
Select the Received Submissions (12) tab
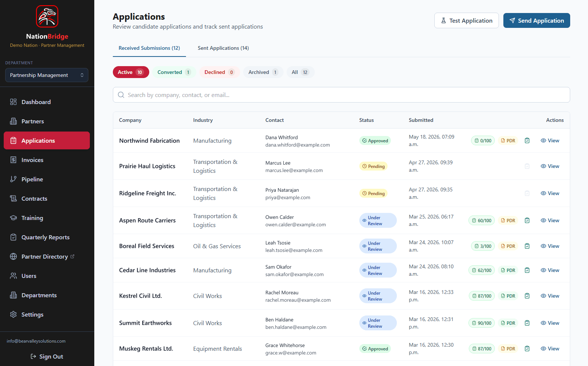[149, 48]
